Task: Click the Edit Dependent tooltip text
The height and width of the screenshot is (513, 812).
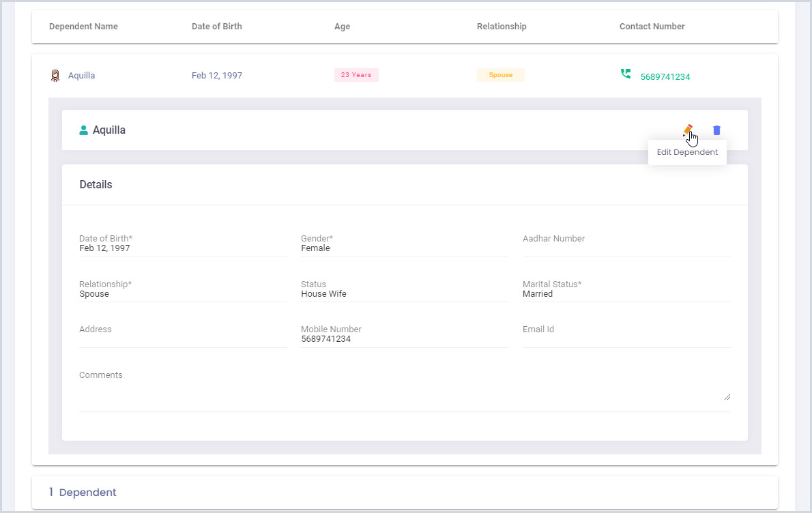Action: [687, 152]
